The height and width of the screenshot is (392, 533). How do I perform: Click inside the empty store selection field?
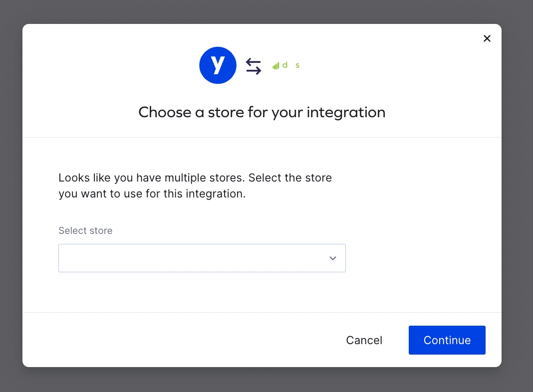pyautogui.click(x=190, y=258)
